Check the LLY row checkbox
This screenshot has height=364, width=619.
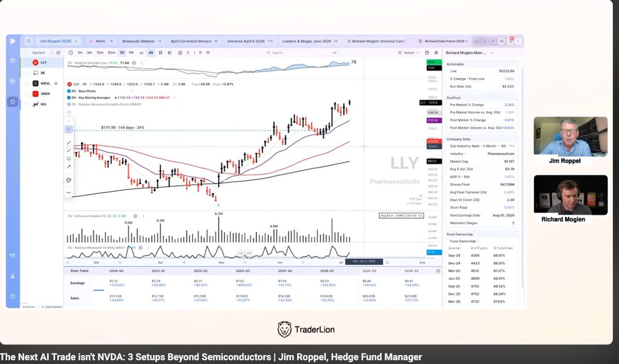tap(27, 62)
